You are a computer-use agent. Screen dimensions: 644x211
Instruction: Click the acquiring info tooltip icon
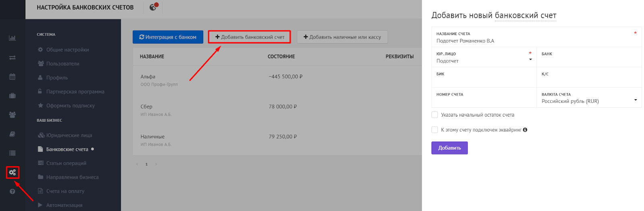click(525, 130)
